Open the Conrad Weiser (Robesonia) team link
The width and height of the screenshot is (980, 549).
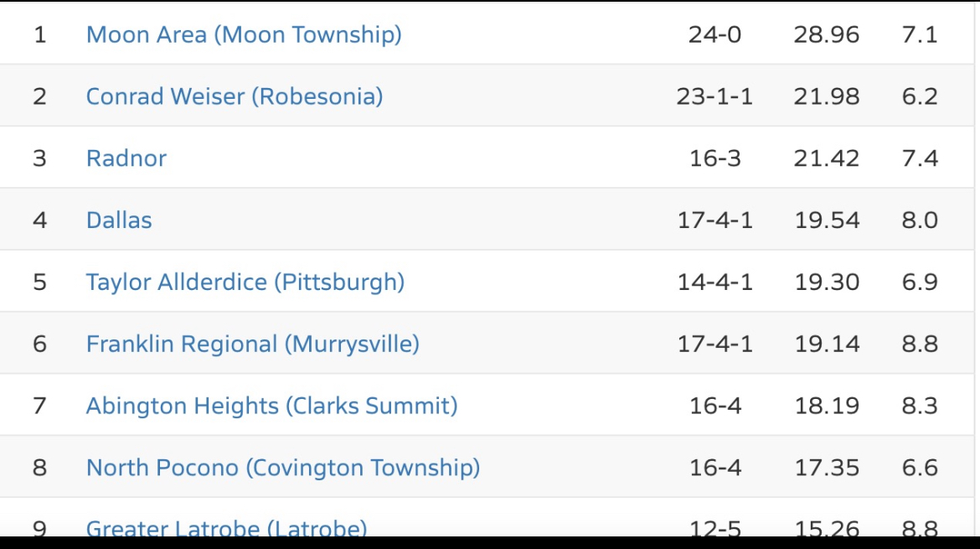tap(235, 96)
